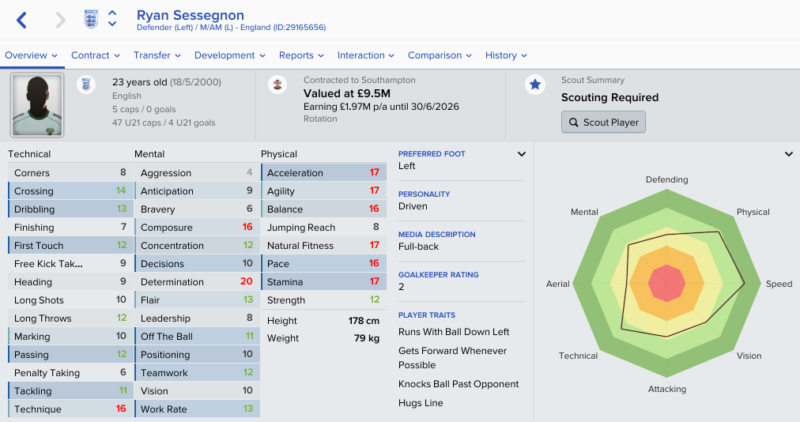Open the Contract menu
The image size is (800, 422).
click(95, 55)
